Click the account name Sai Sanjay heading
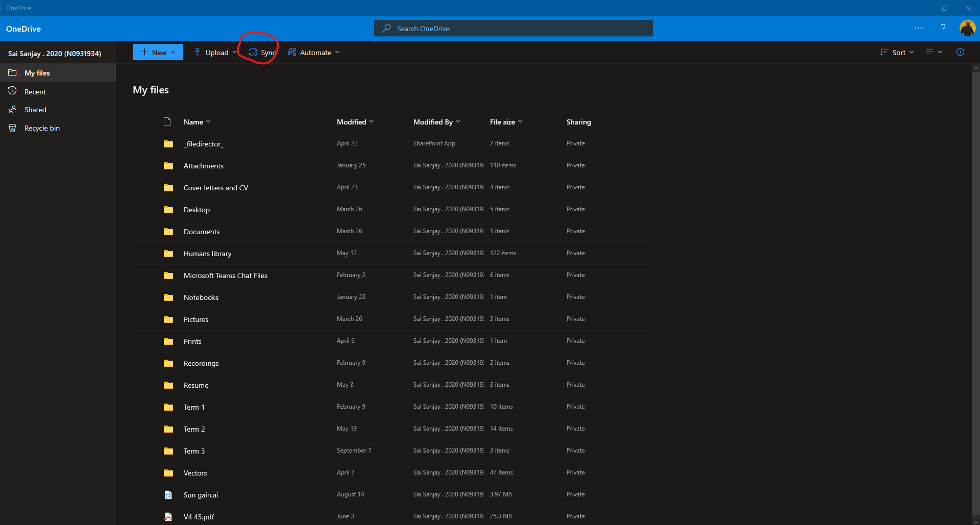The height and width of the screenshot is (525, 980). pyautogui.click(x=55, y=54)
